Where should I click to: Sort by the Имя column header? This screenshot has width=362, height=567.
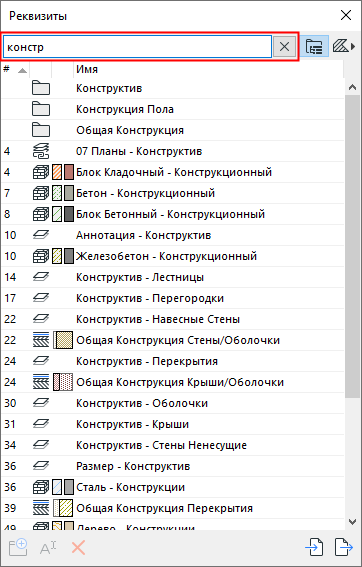point(208,69)
